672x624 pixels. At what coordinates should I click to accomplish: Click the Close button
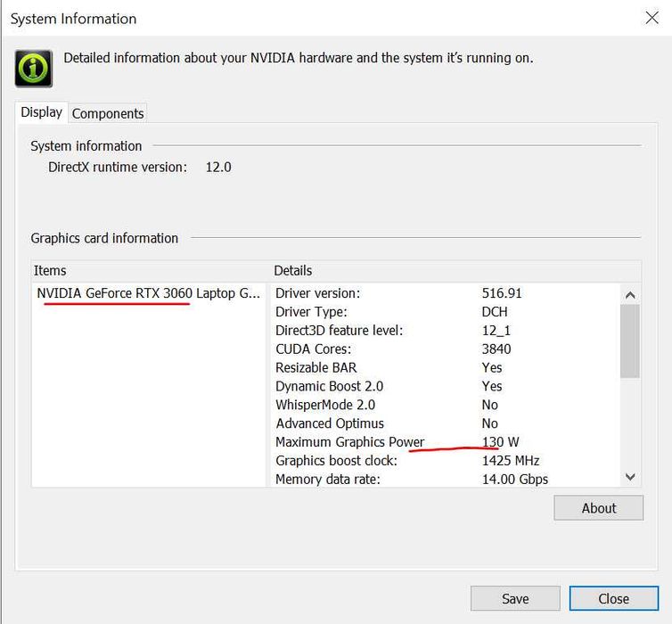click(614, 598)
